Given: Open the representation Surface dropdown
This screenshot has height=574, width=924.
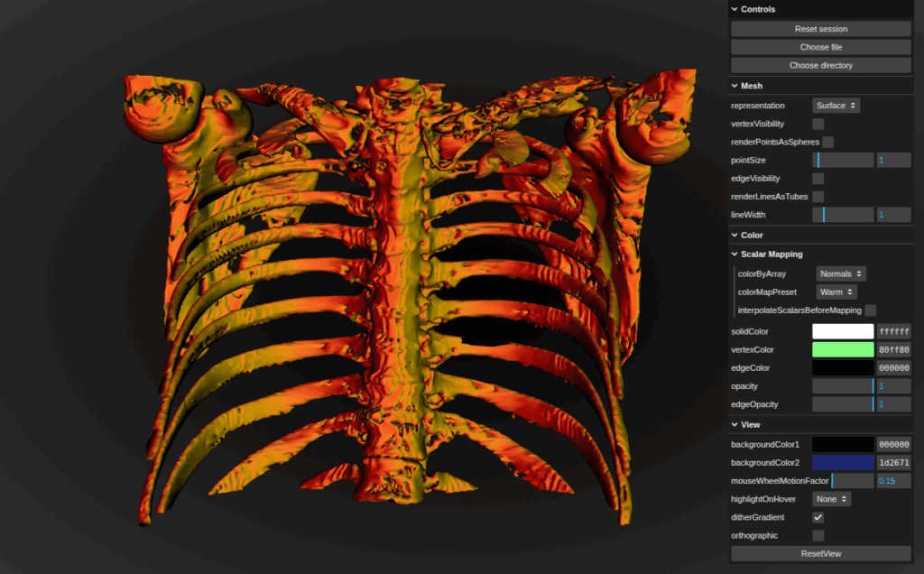Looking at the screenshot, I should 836,106.
